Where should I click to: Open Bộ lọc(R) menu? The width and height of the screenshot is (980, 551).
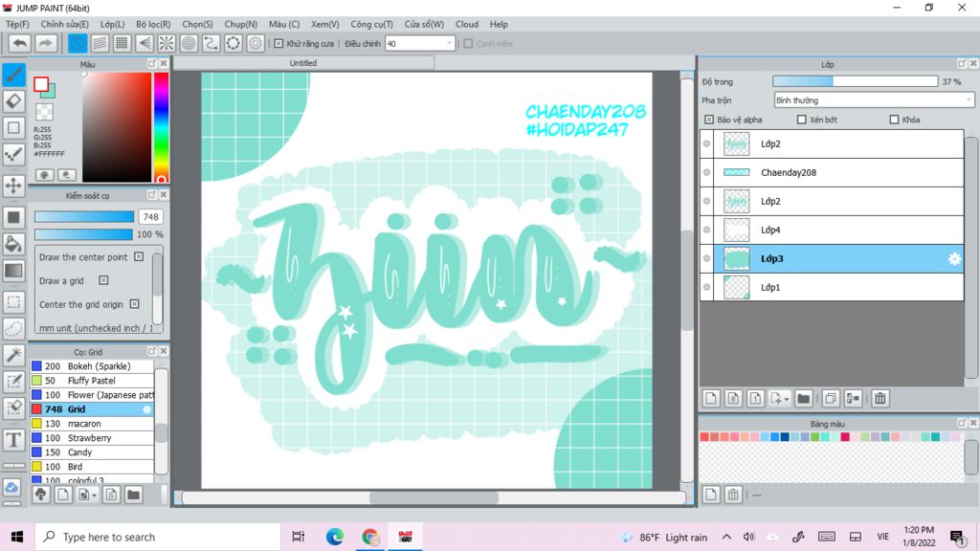[153, 24]
